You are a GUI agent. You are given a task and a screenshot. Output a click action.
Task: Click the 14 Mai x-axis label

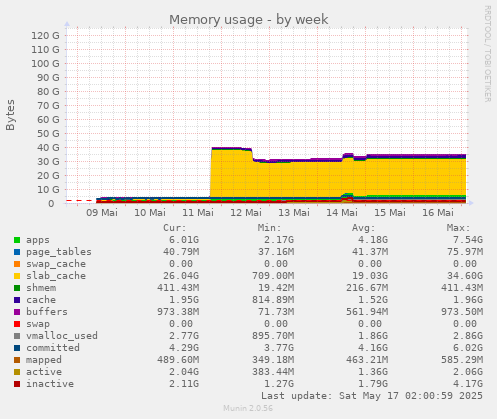click(342, 212)
